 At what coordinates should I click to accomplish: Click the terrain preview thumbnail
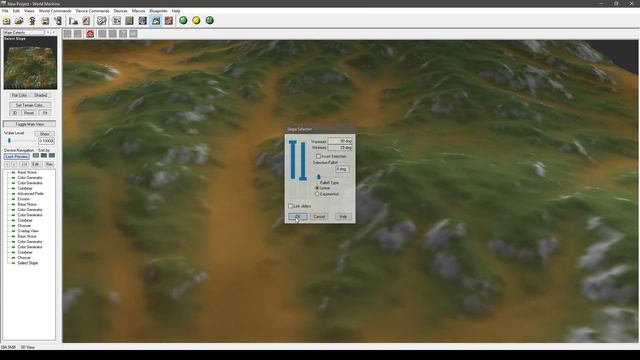pyautogui.click(x=30, y=63)
